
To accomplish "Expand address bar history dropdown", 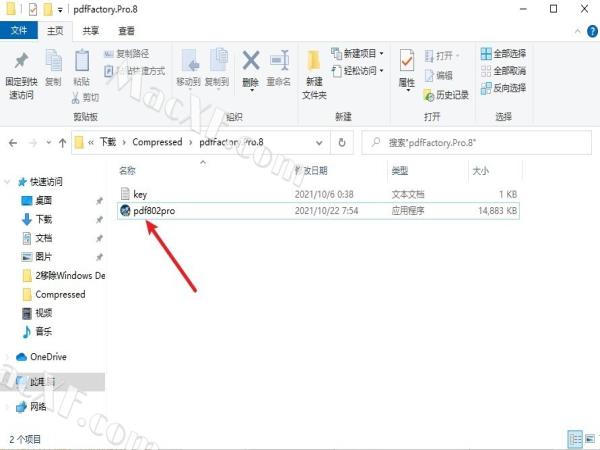I will point(319,143).
